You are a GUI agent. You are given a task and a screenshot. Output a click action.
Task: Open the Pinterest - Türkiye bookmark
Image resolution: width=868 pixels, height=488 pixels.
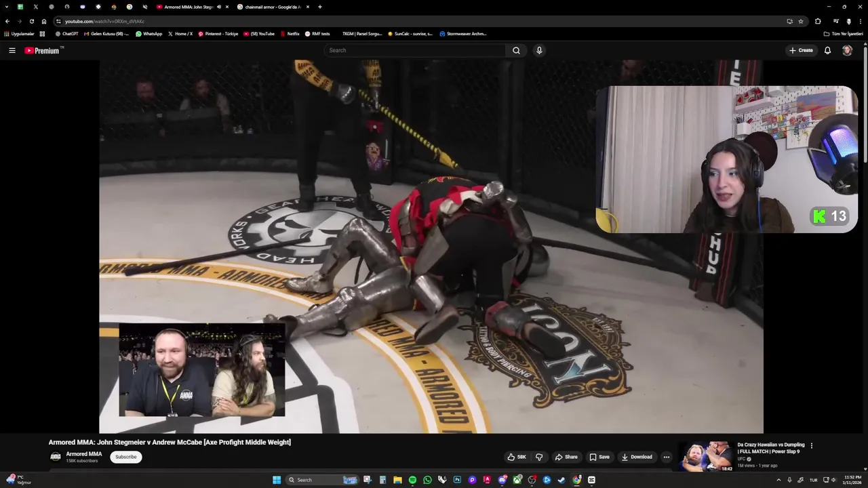(218, 34)
